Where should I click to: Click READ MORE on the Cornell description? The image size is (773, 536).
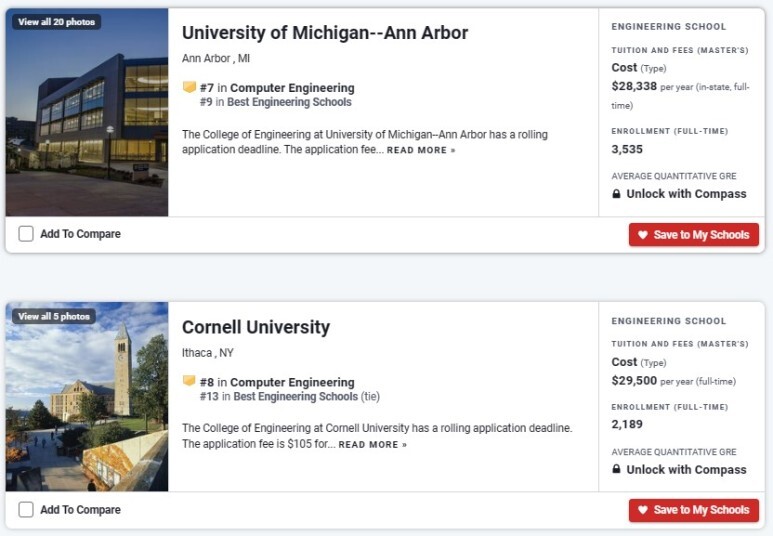(373, 445)
